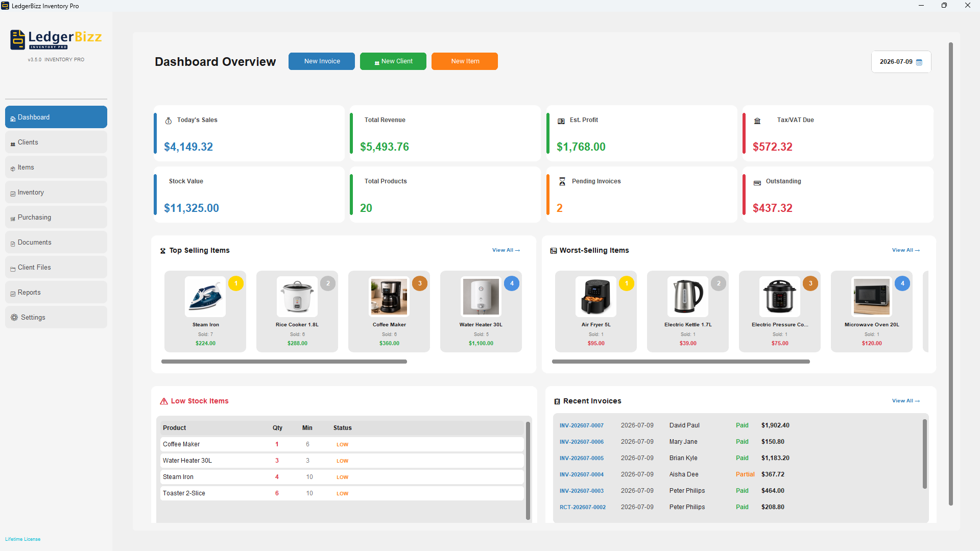
Task: Click the Recent Invoices list scrollbar
Action: coord(925,454)
